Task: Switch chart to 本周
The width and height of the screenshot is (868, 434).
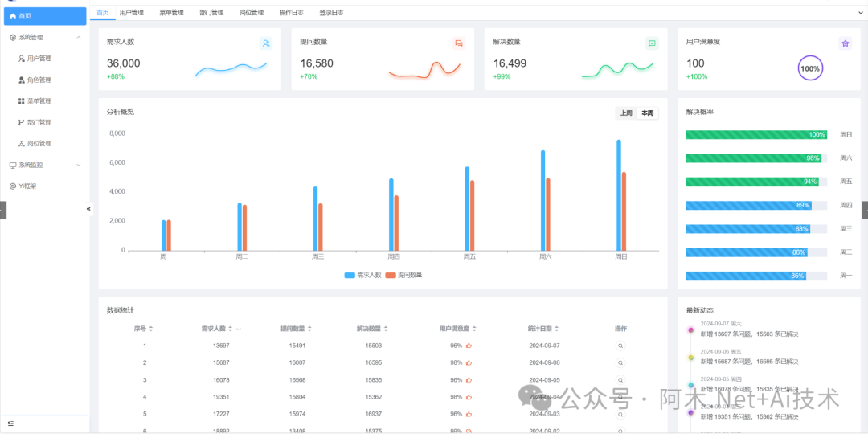Action: (x=647, y=113)
